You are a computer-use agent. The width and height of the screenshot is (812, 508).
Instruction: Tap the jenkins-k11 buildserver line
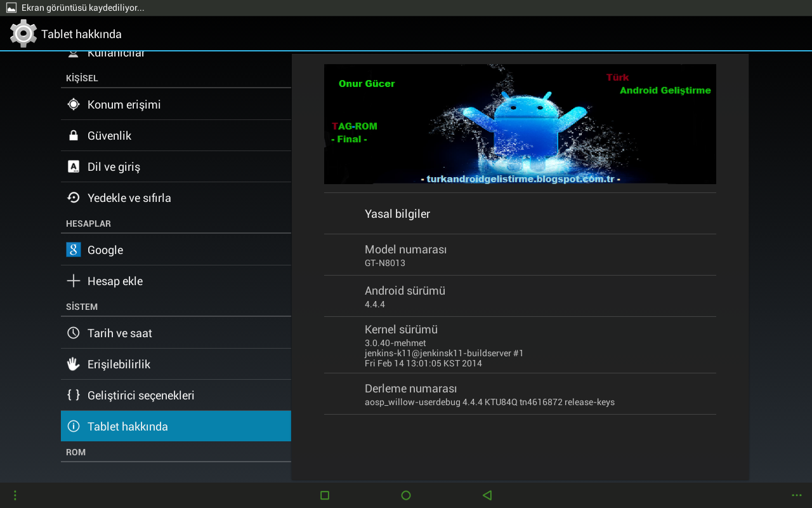point(444,353)
